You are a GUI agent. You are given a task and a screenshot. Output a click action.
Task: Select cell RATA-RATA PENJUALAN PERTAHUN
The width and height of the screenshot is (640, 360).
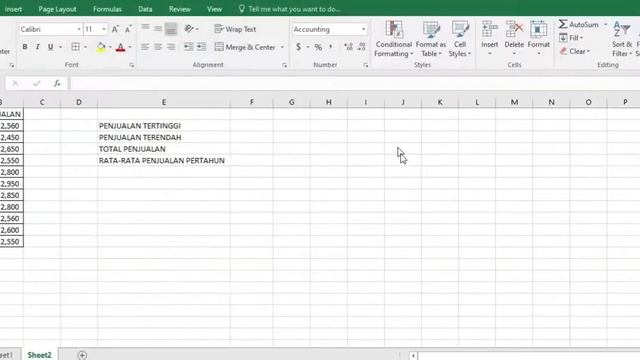coord(164,160)
